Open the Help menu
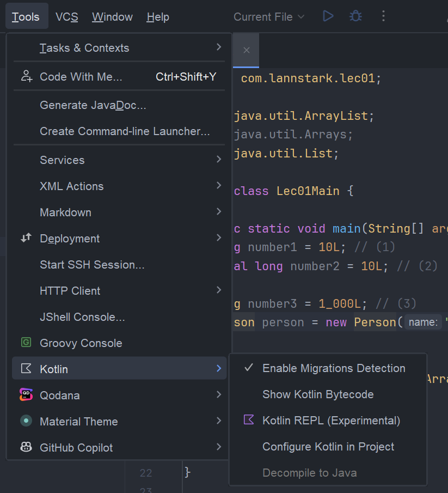 [158, 17]
